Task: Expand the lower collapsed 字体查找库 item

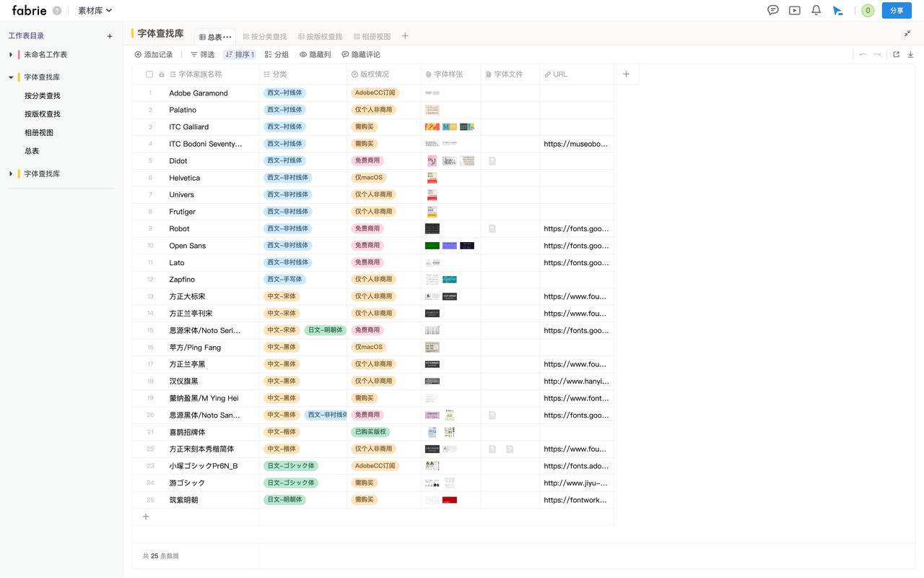Action: tap(11, 174)
